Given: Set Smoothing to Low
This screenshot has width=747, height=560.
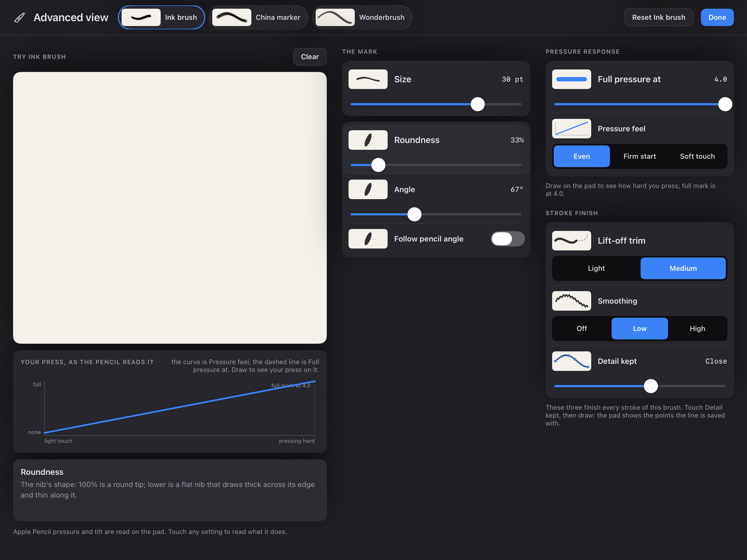Looking at the screenshot, I should coord(640,329).
